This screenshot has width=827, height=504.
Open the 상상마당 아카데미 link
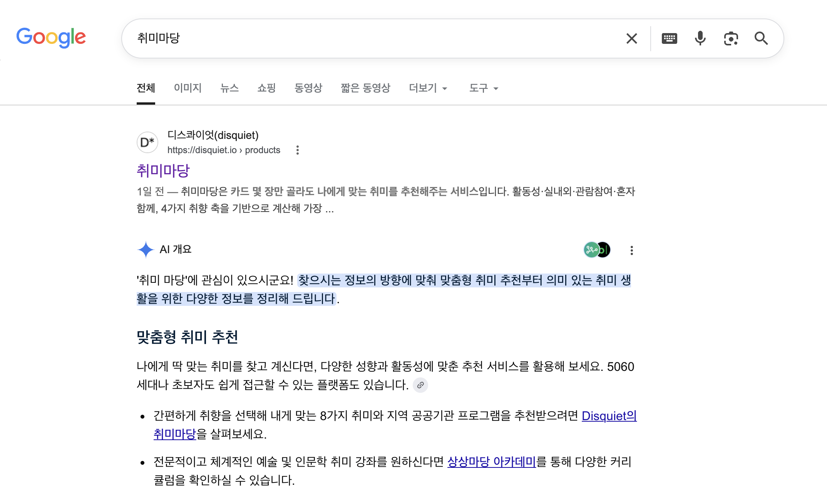pos(492,462)
